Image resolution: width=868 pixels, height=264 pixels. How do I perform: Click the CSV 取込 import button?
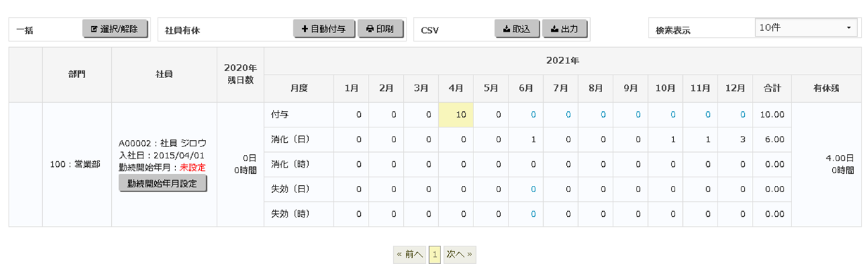(517, 30)
